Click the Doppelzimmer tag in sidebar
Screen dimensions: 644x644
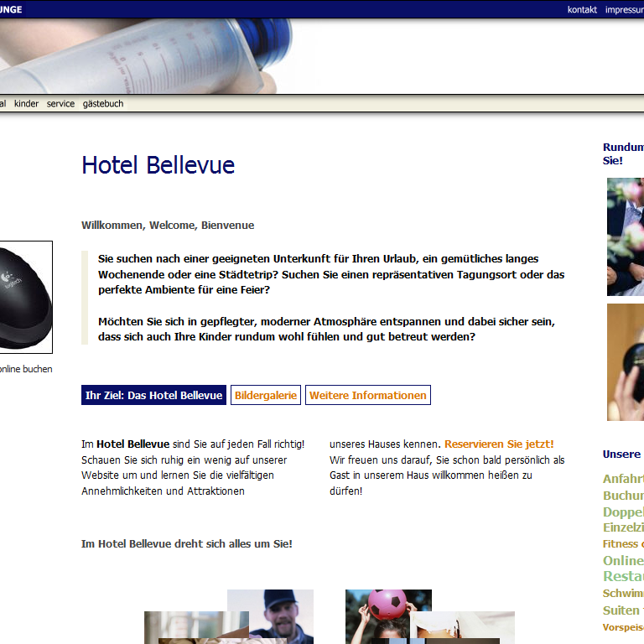point(623,512)
